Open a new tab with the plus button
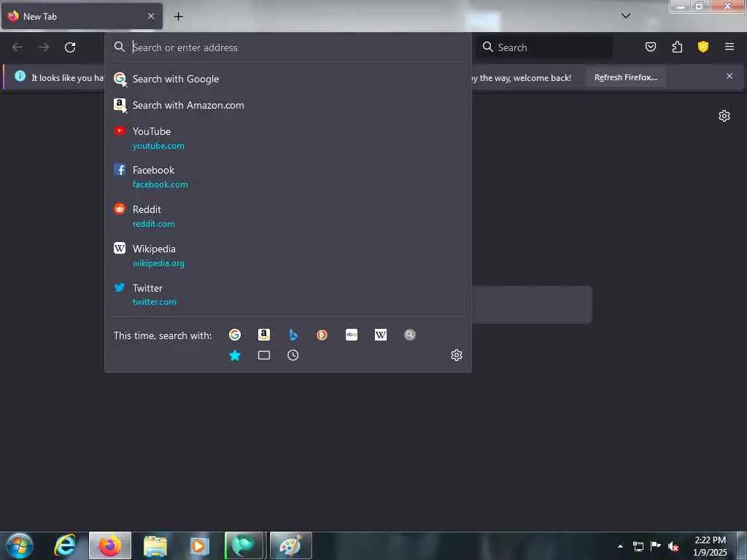 click(x=178, y=16)
